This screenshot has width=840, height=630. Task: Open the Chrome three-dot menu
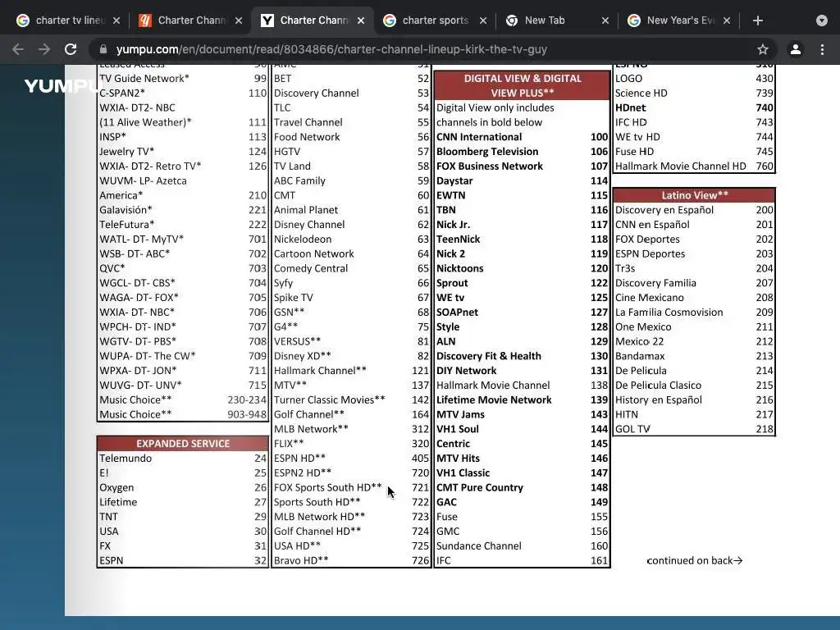[x=822, y=49]
